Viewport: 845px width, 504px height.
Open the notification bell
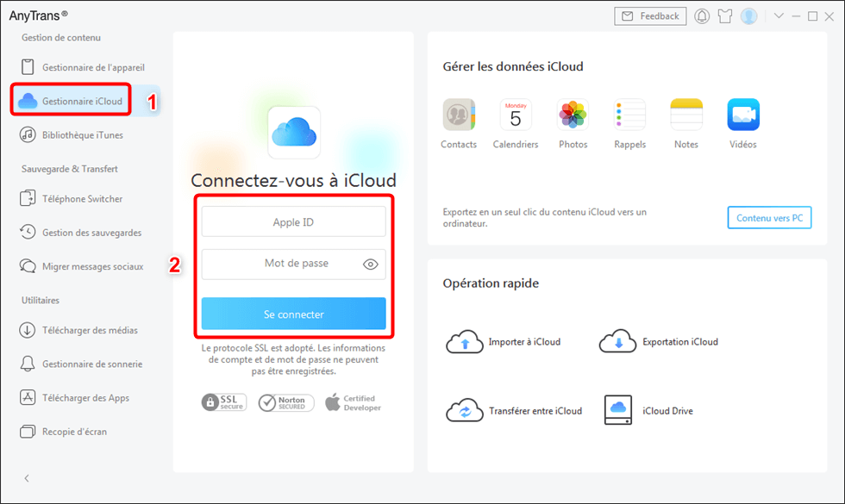(x=701, y=16)
